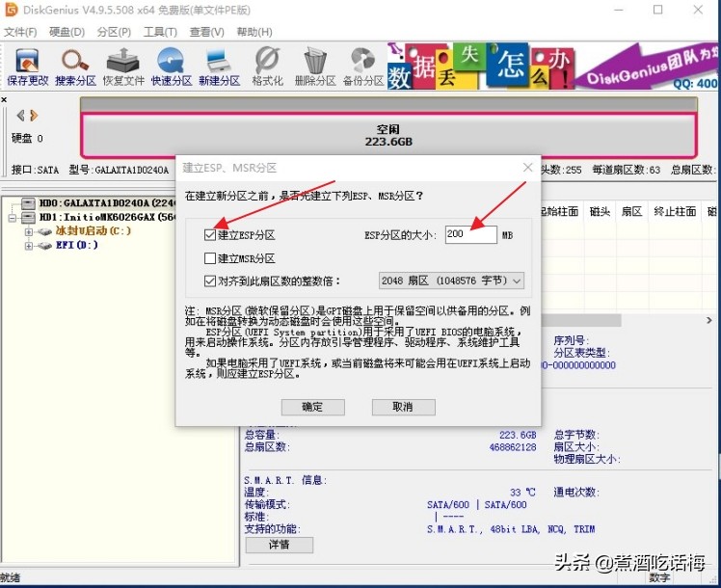This screenshot has width=721, height=588.
Task: Click the 接口:SATA info text
Action: (x=35, y=170)
